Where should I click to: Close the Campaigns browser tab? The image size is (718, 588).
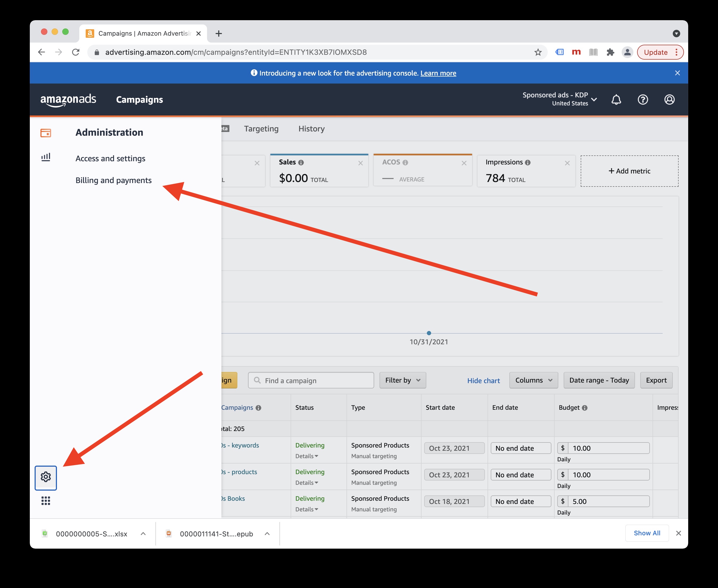[199, 34]
